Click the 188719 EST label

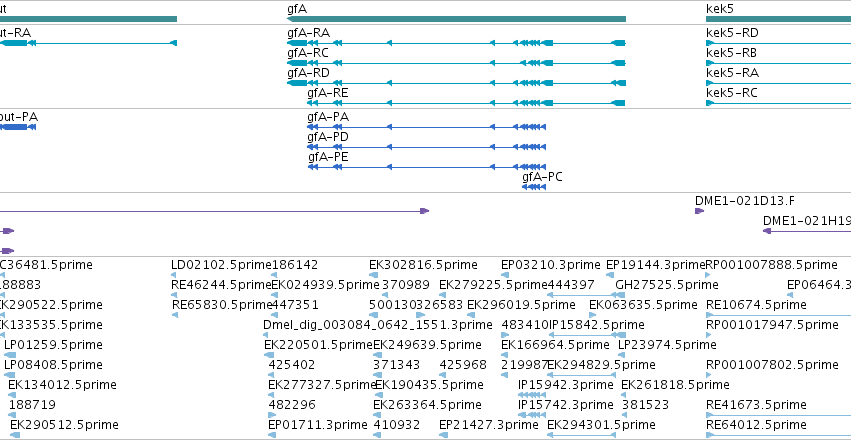click(x=32, y=405)
